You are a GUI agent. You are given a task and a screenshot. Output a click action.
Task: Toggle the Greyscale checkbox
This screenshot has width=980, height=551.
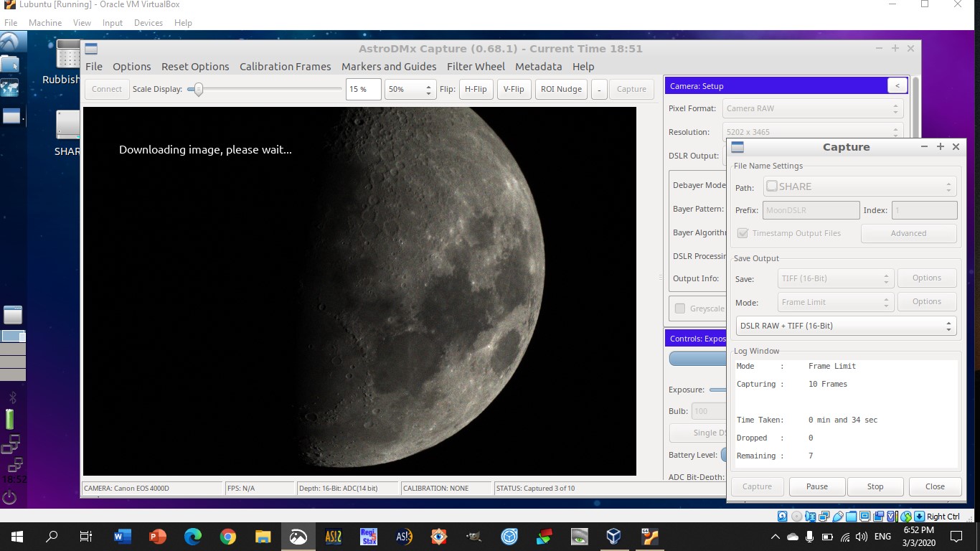point(680,309)
